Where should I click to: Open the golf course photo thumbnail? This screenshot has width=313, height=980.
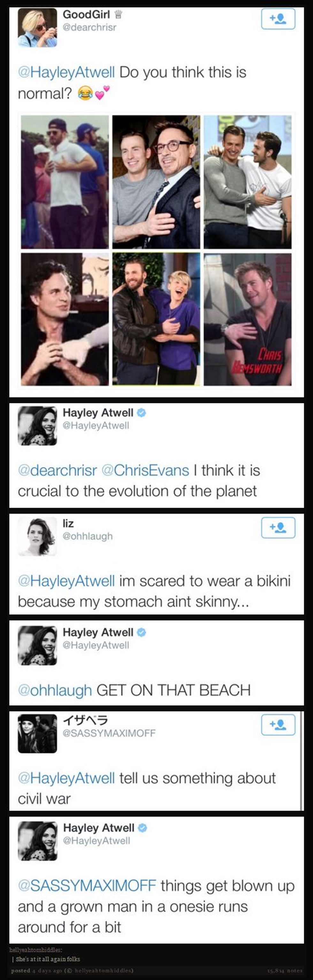[65, 182]
